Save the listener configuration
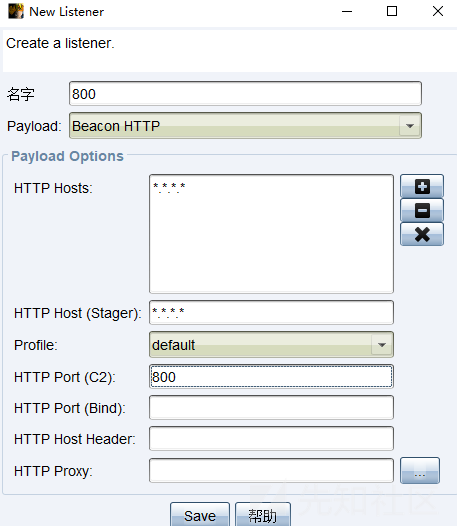Image resolution: width=457 pixels, height=526 pixels. pos(200,515)
